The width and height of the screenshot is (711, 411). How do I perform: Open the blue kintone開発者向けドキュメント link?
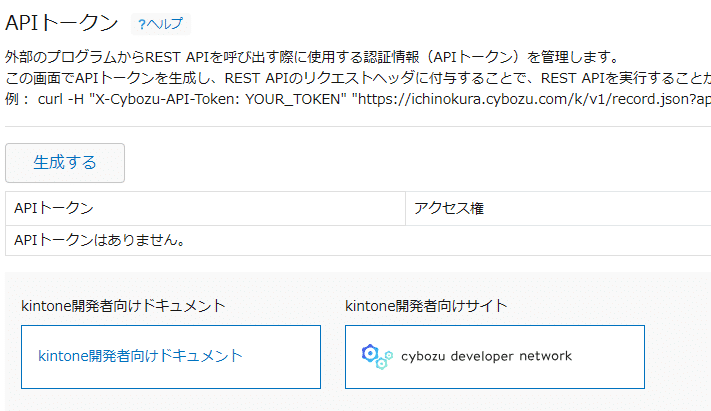[x=140, y=356]
